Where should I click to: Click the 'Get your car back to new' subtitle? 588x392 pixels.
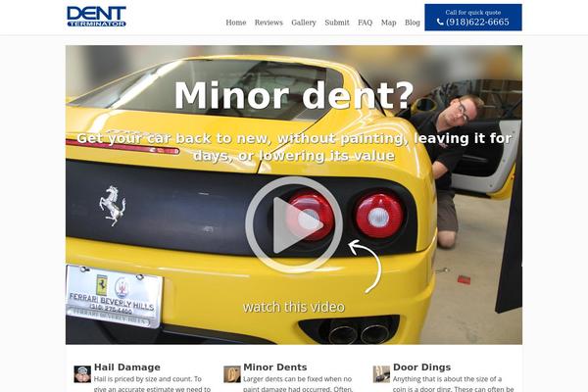[x=294, y=147]
